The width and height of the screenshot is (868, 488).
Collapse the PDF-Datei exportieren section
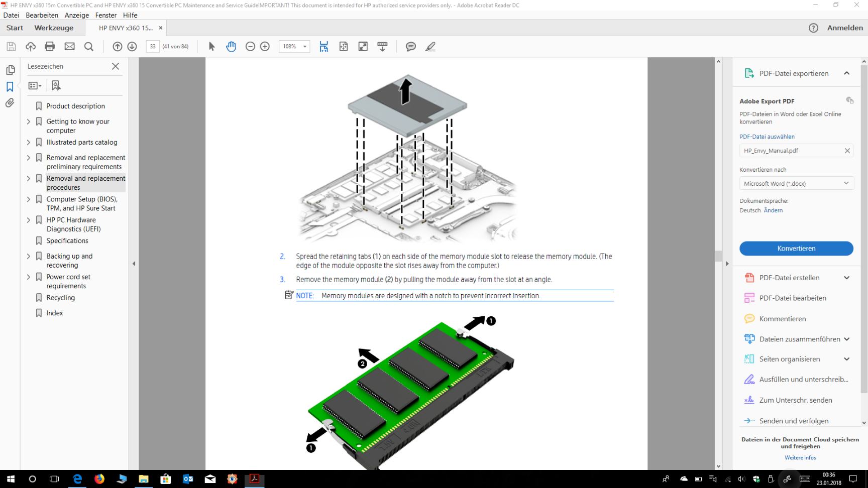pyautogui.click(x=846, y=73)
